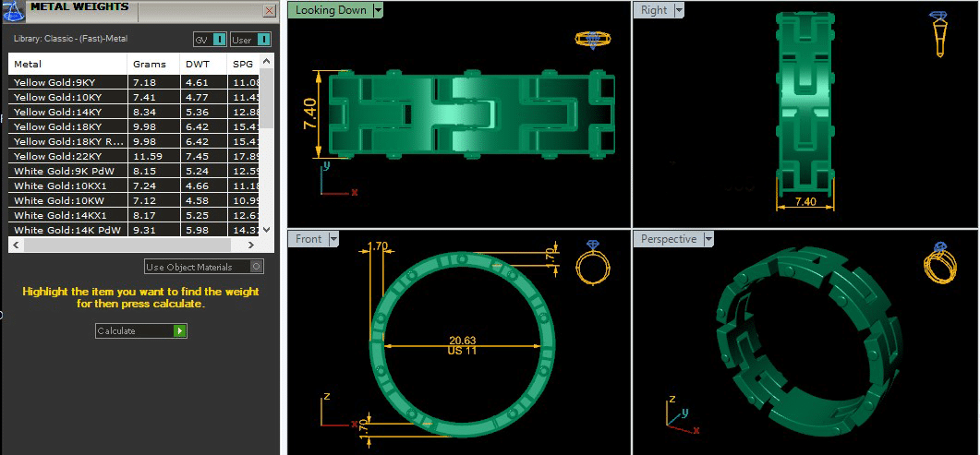Toggle the User library switch
The image size is (980, 455).
264,40
